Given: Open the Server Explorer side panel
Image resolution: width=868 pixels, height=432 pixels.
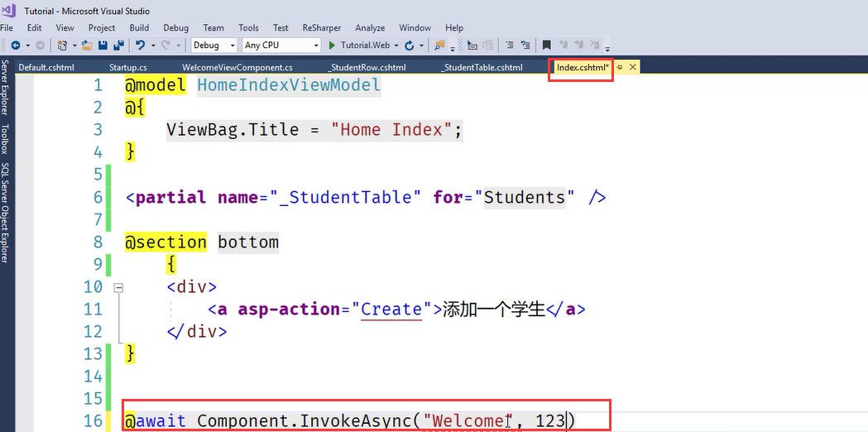Looking at the screenshot, I should (x=4, y=87).
